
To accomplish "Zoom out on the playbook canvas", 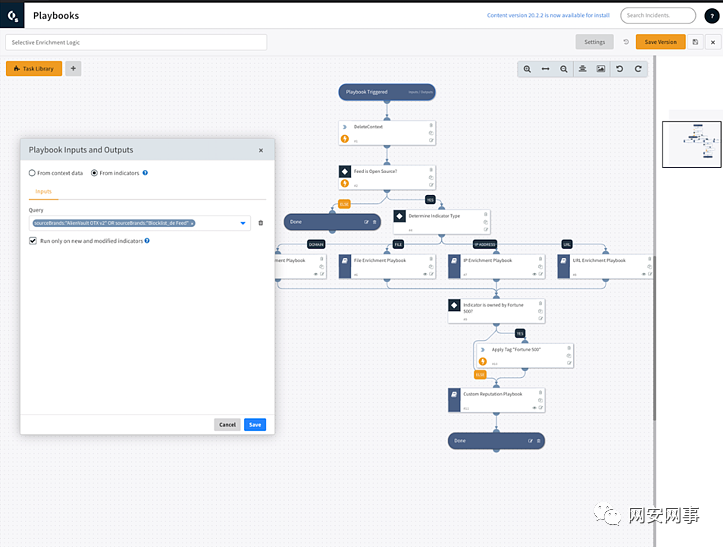I will tap(563, 69).
